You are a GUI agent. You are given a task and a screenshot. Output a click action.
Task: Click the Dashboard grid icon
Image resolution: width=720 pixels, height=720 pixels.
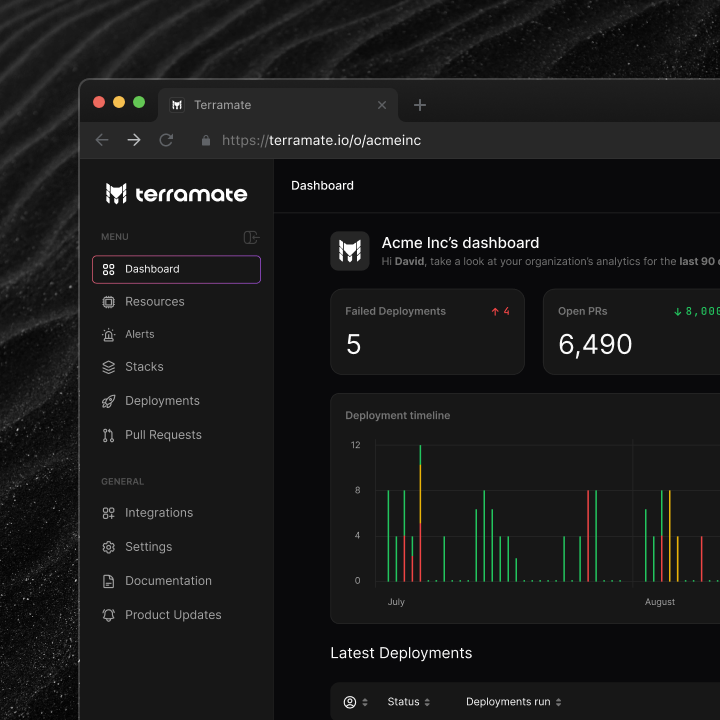click(108, 270)
